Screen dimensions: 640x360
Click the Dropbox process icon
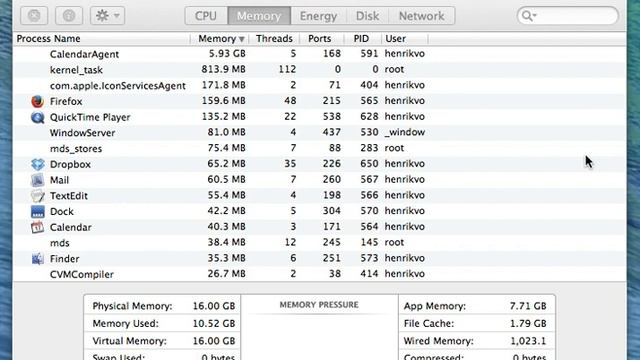(38, 164)
